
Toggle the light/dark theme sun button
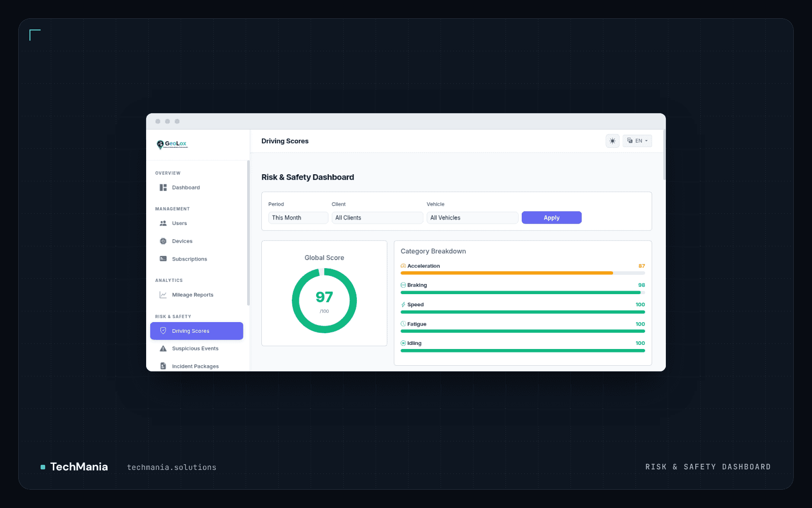pos(613,141)
